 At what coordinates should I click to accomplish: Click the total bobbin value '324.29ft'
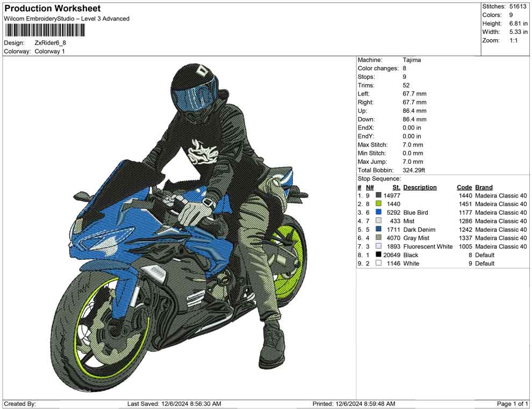coord(414,170)
